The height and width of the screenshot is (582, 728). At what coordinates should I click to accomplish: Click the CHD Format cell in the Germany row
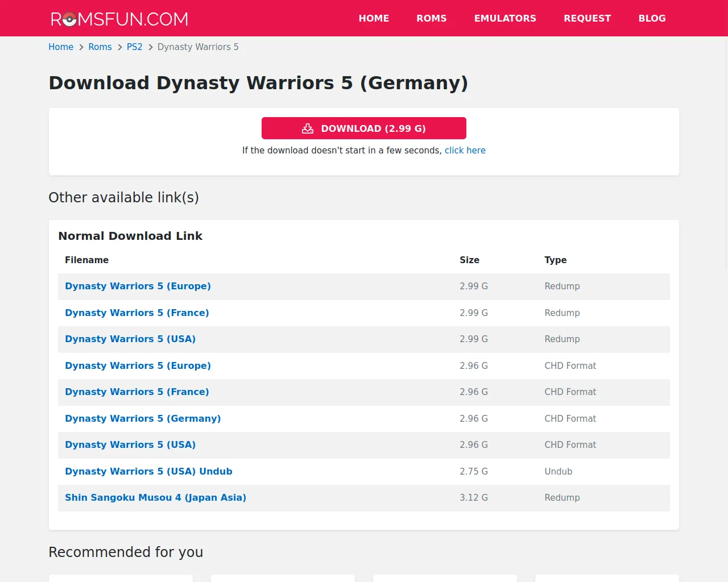pos(570,419)
